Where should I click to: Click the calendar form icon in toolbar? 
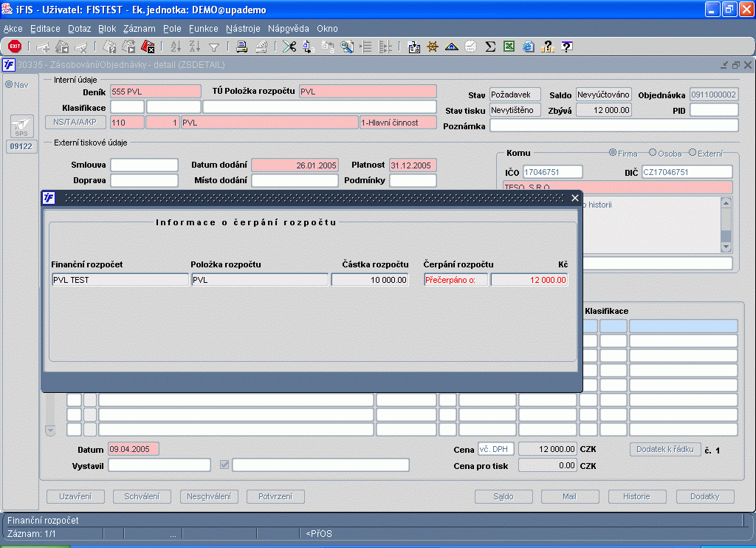pyautogui.click(x=413, y=47)
